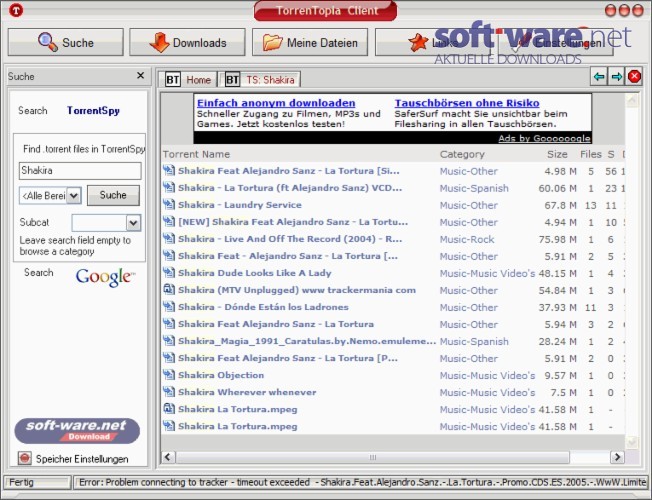Screen dimensions: 652x500
Task: Open the Downloads toolbar button
Action: point(187,42)
